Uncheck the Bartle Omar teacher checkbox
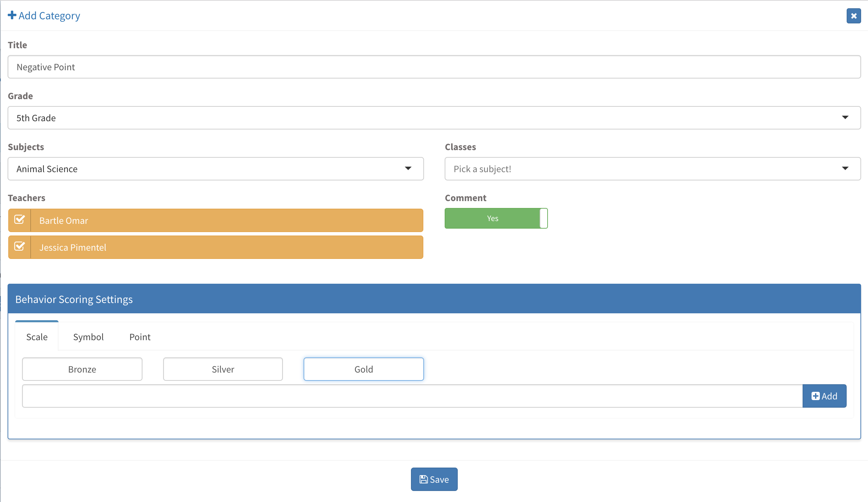This screenshot has height=502, width=868. (20, 220)
